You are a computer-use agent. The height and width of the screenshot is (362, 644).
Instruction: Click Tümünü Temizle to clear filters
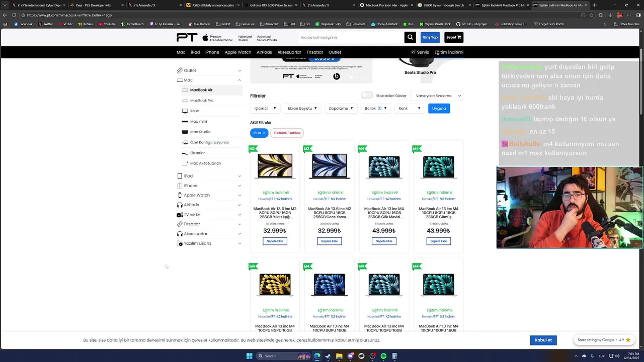coord(287,133)
